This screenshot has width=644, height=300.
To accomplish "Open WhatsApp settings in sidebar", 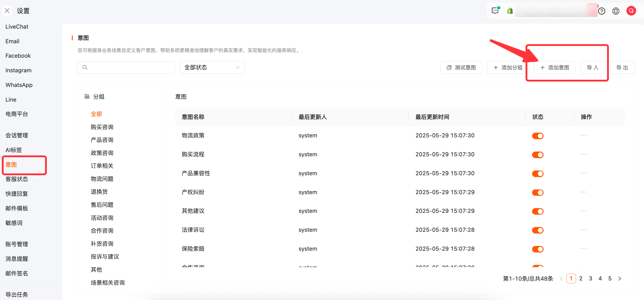I will coord(19,85).
